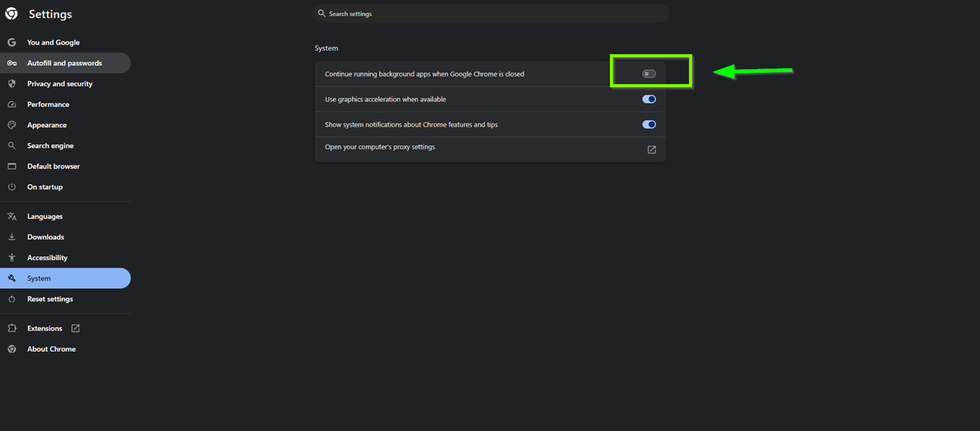Open Extensions link in sidebar
Viewport: 980px width, 431px height.
pos(65,328)
